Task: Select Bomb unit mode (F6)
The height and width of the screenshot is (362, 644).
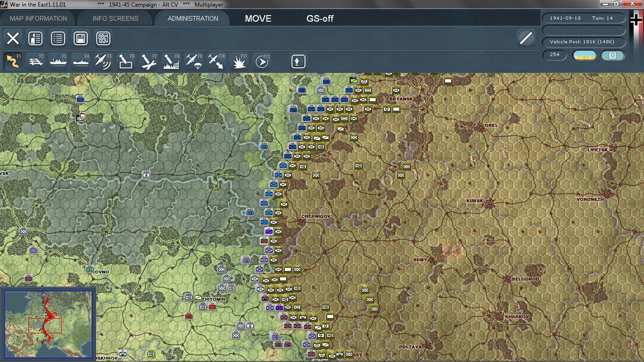Action: click(126, 61)
